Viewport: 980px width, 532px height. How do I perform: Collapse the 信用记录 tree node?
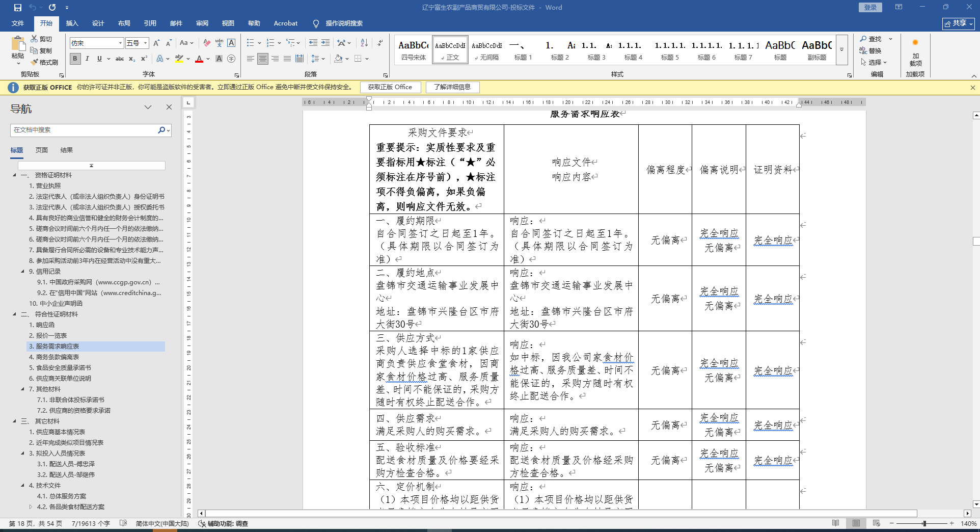pyautogui.click(x=22, y=272)
